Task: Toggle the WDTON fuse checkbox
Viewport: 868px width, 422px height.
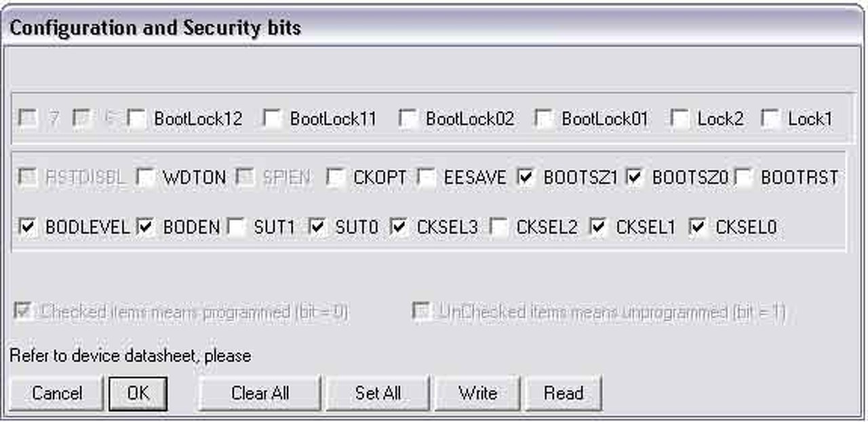Action: click(x=145, y=177)
